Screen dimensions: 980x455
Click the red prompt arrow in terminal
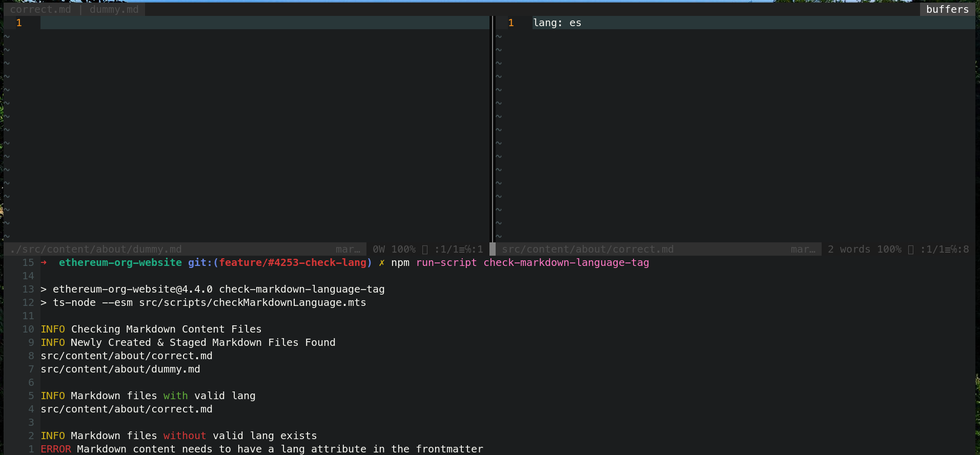click(x=44, y=262)
